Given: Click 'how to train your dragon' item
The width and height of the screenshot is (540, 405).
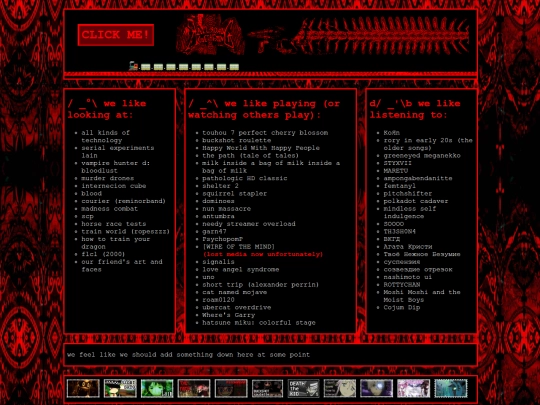Looking at the screenshot, I should 115,243.
